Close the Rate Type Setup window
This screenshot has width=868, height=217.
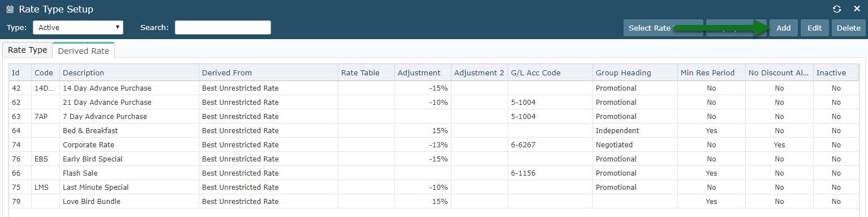click(857, 9)
